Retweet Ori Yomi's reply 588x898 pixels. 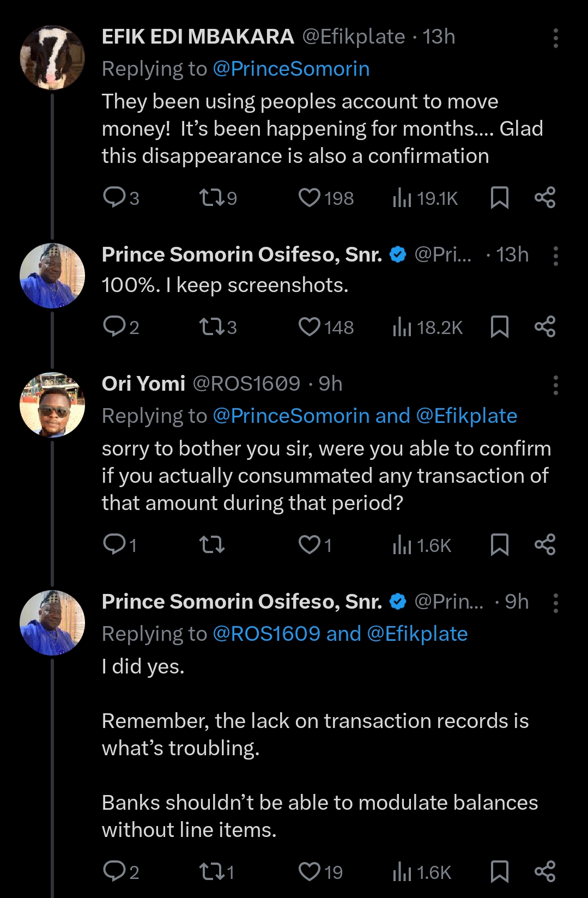click(212, 544)
